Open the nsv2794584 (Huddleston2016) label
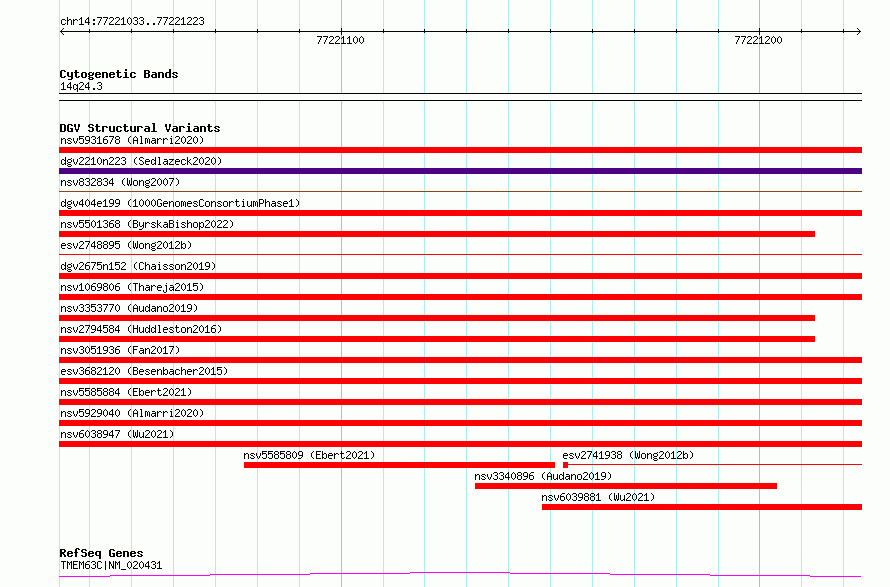Viewport: 890px width, 587px height. pyautogui.click(x=141, y=329)
